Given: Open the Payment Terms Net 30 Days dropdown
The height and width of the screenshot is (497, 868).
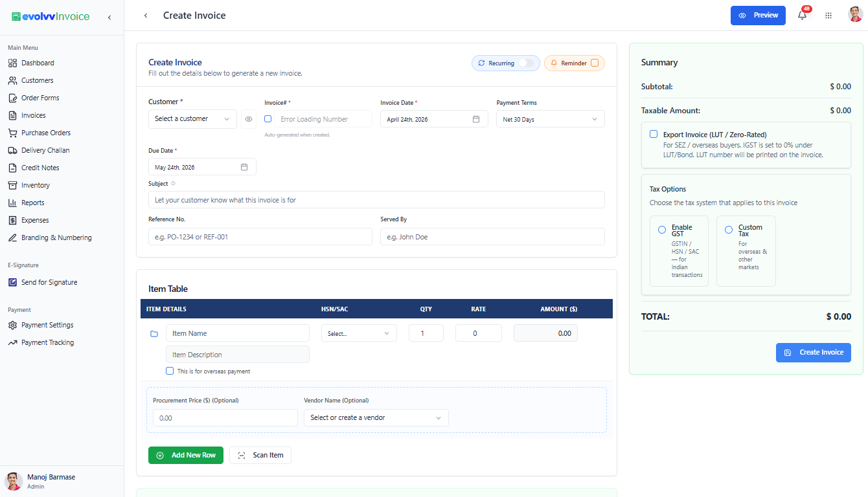Looking at the screenshot, I should [x=551, y=119].
